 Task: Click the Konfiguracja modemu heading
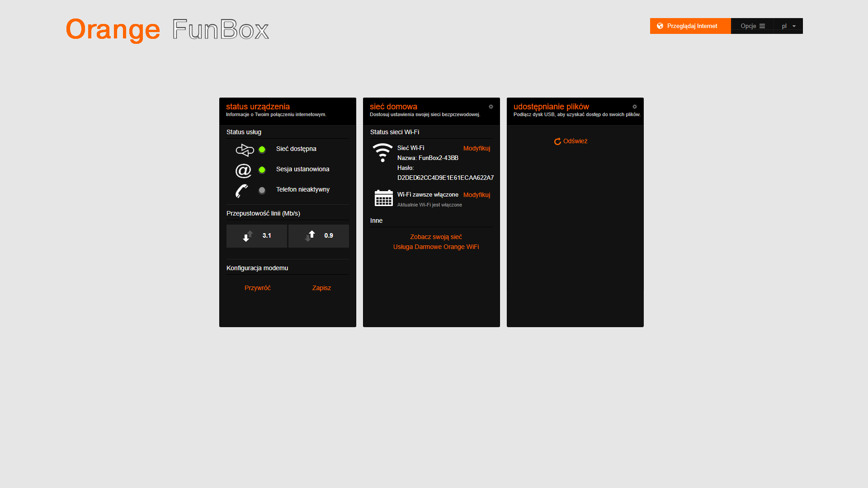tap(257, 268)
